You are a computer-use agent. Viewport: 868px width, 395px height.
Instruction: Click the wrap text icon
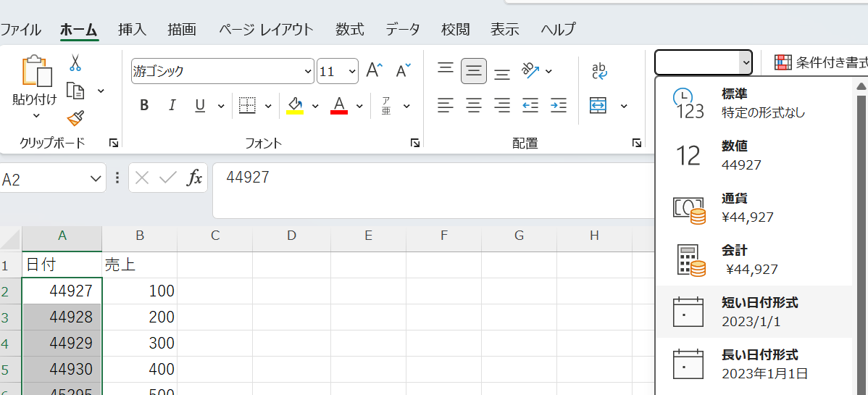pyautogui.click(x=599, y=71)
